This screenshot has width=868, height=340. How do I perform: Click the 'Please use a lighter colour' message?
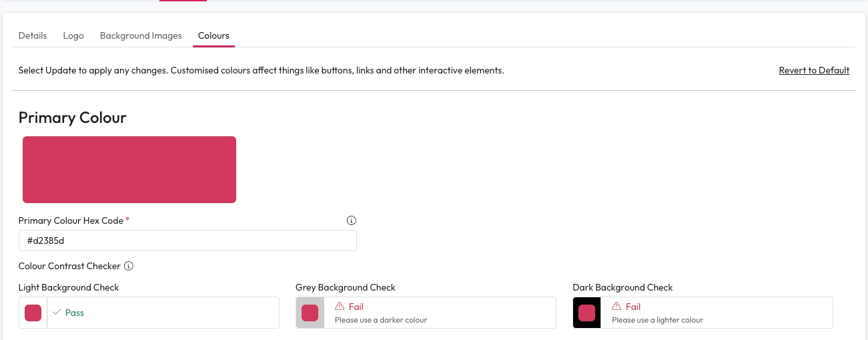(657, 320)
